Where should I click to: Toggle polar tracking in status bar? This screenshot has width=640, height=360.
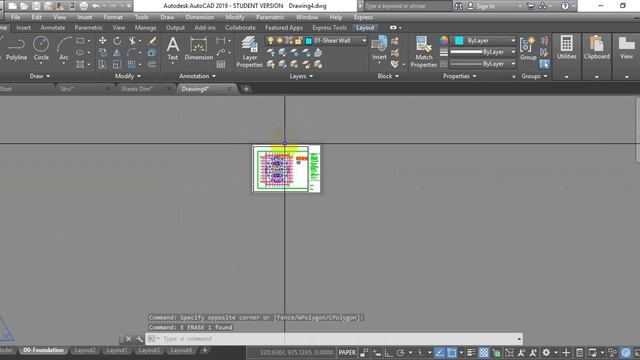point(400,353)
